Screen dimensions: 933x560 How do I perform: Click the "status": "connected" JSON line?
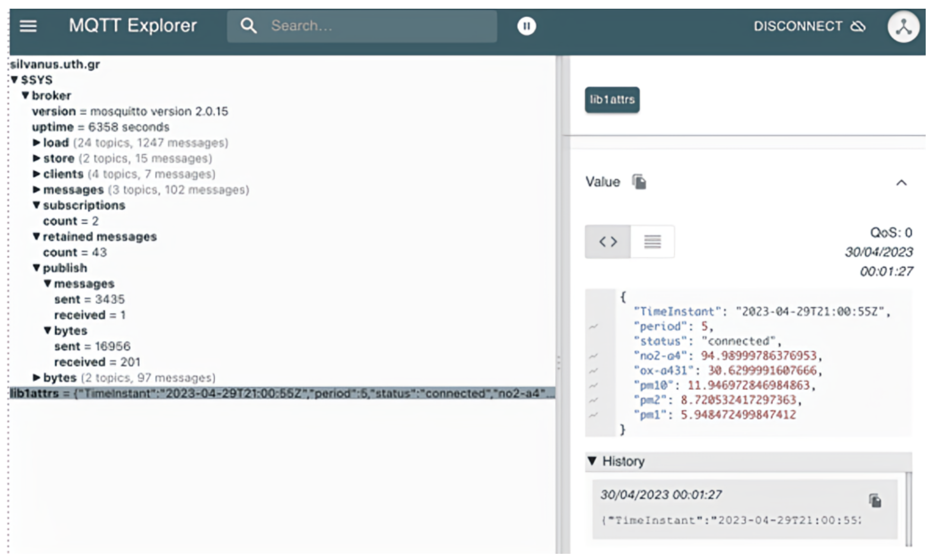[707, 341]
